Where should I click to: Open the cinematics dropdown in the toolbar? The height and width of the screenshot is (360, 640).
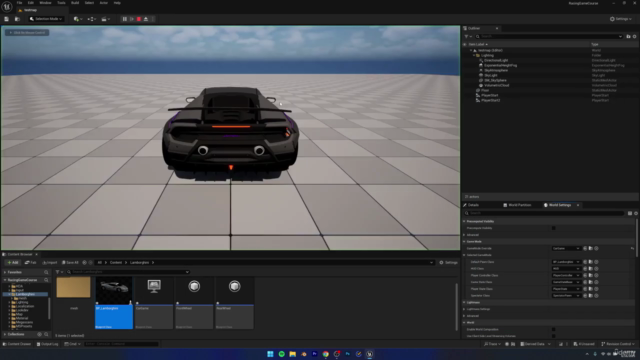[106, 19]
